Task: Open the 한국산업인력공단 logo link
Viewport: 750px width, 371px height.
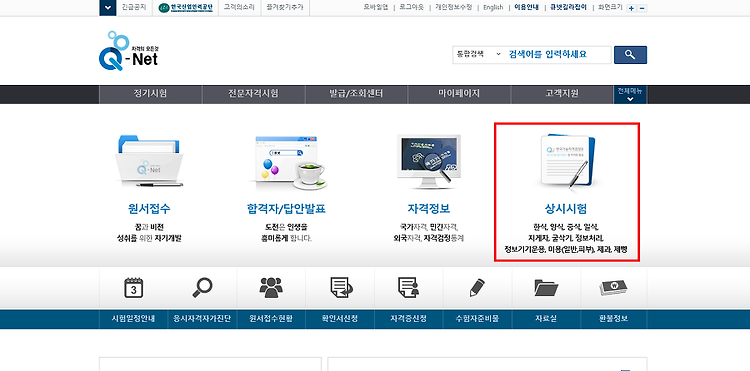Action: [186, 8]
